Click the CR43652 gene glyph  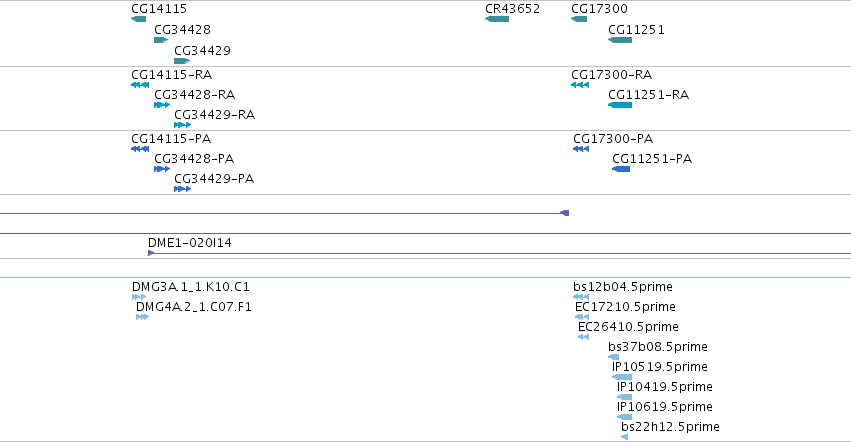point(497,19)
